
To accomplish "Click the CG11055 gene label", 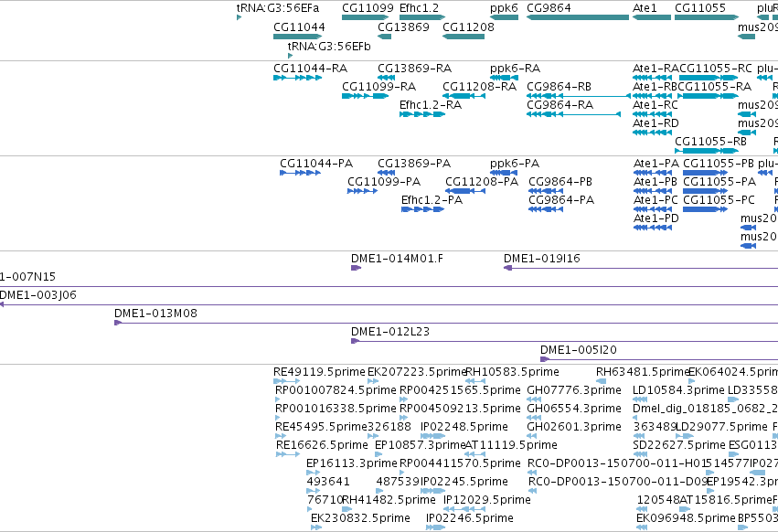I will click(700, 8).
